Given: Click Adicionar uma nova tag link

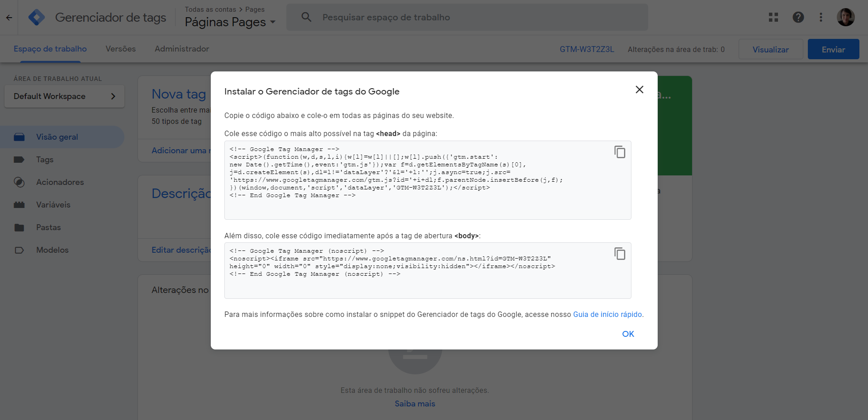Looking at the screenshot, I should pyautogui.click(x=181, y=151).
